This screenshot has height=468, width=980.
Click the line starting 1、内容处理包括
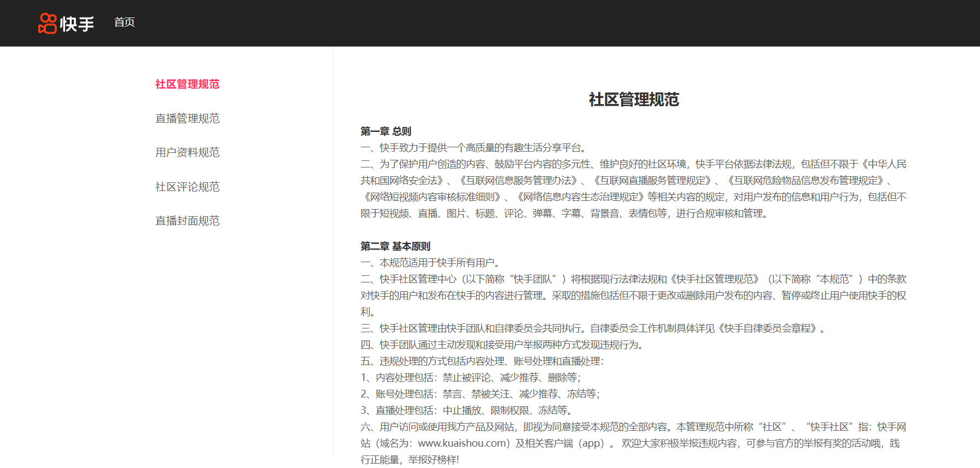click(x=470, y=378)
